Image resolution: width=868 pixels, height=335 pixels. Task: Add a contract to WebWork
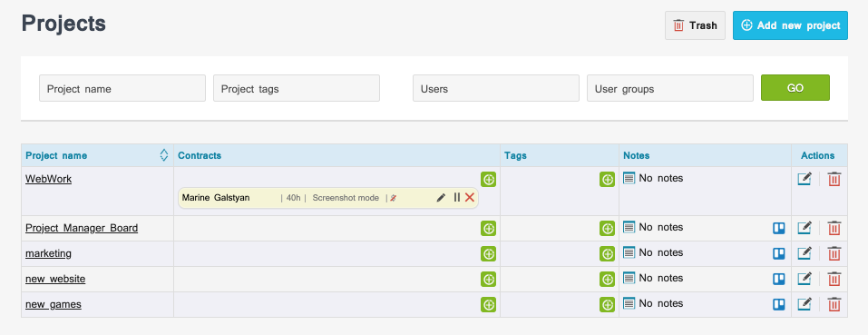[x=488, y=180]
